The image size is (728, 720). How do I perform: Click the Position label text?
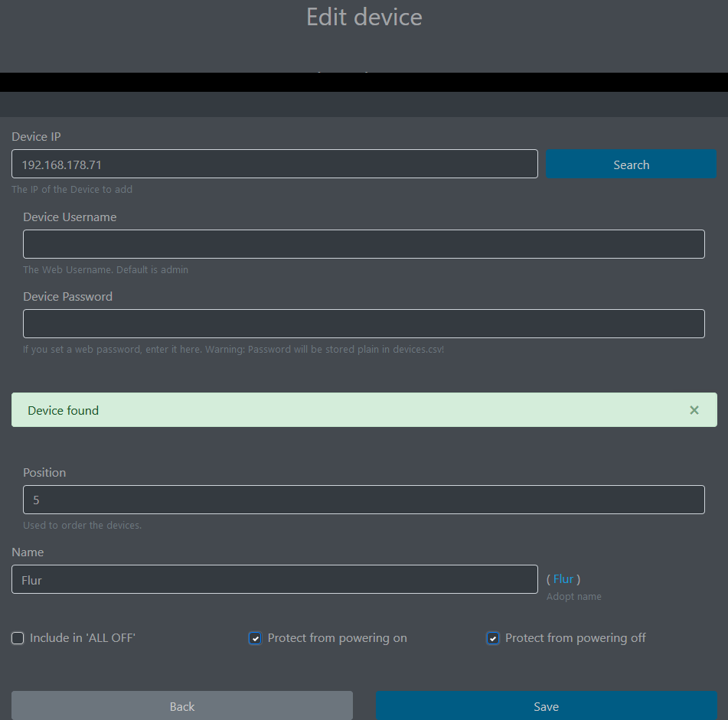tap(44, 472)
